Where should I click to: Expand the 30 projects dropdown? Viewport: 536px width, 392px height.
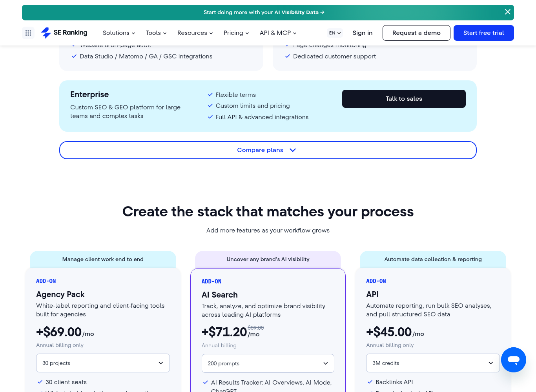(103, 363)
